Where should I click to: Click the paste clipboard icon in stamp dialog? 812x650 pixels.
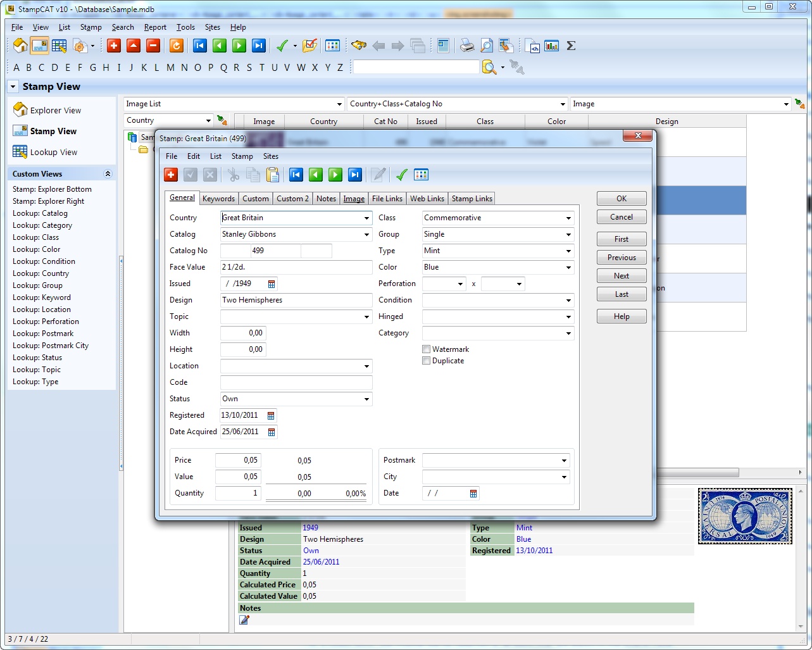[272, 175]
